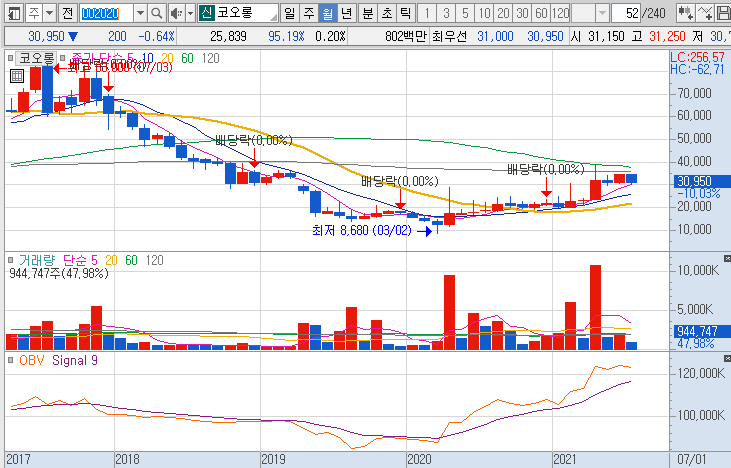This screenshot has height=468, width=731.
Task: Switch to weekly chart (주)
Action: click(309, 13)
